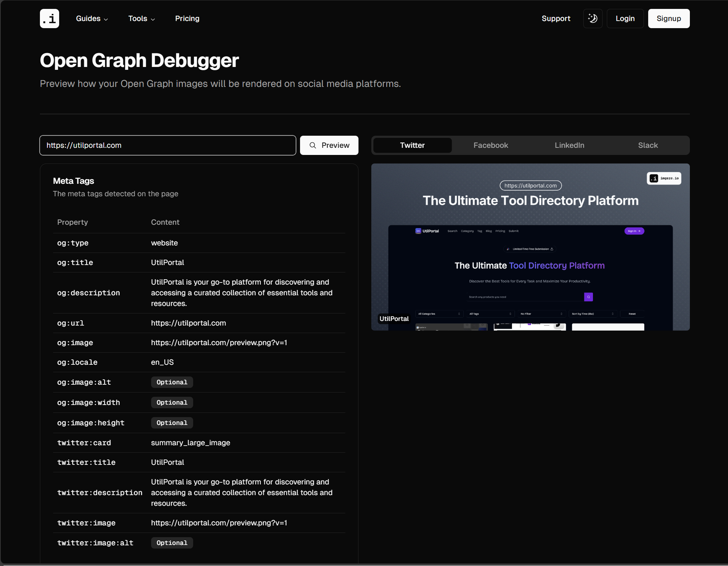Switch to the Slack preview tab
Screen dimensions: 728x566
pyautogui.click(x=648, y=145)
